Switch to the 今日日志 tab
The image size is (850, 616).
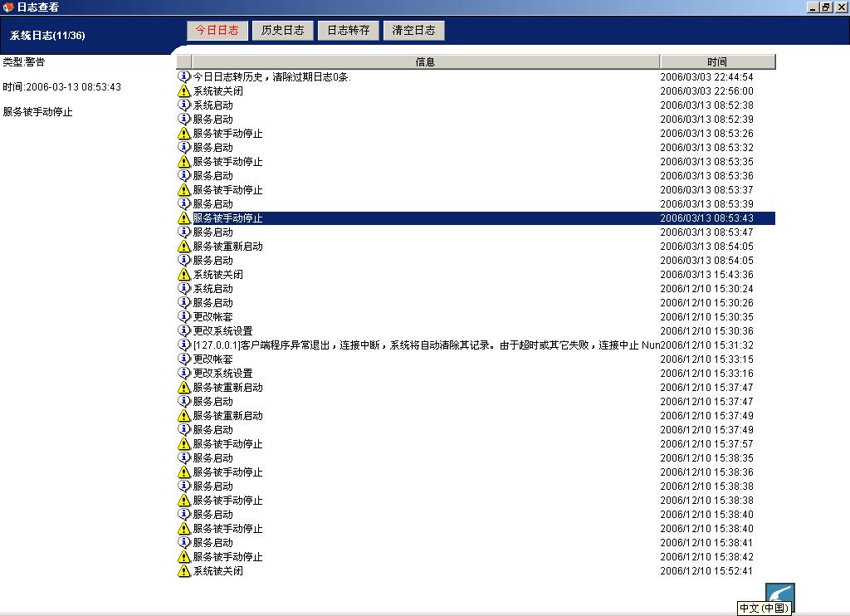tap(217, 31)
